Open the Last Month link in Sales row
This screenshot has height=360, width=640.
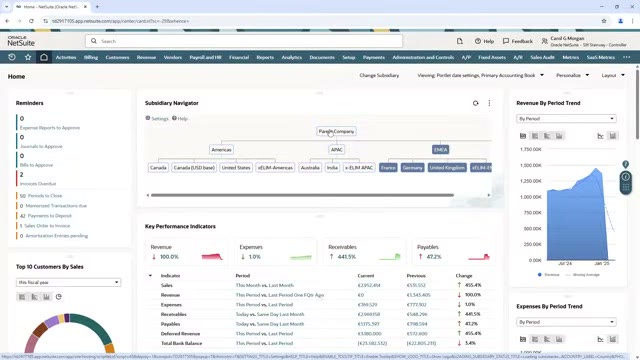click(x=281, y=285)
